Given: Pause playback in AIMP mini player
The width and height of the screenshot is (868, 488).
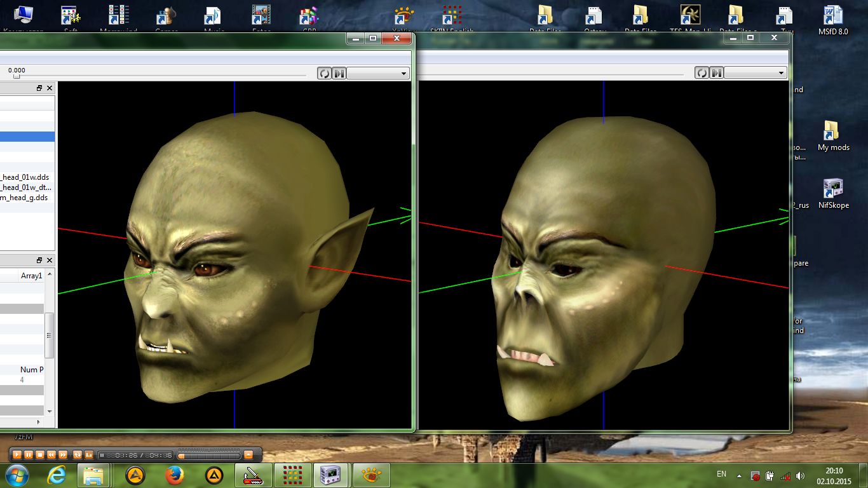Looking at the screenshot, I should click(29, 455).
